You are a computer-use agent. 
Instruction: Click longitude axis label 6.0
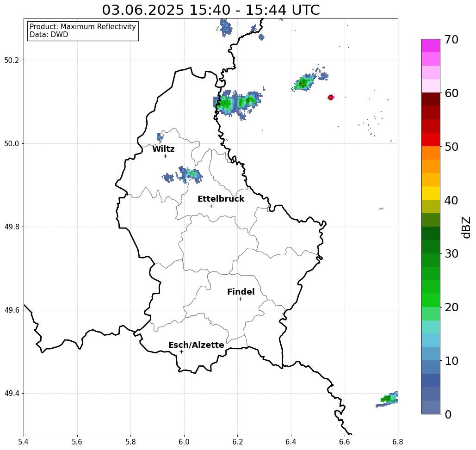point(184,442)
